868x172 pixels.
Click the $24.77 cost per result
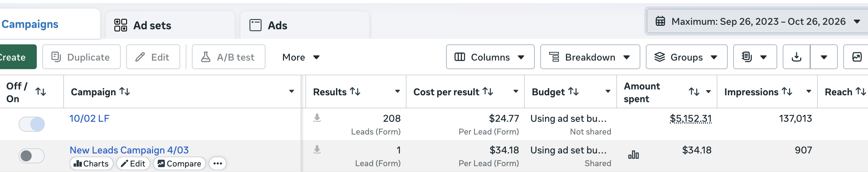pos(504,118)
